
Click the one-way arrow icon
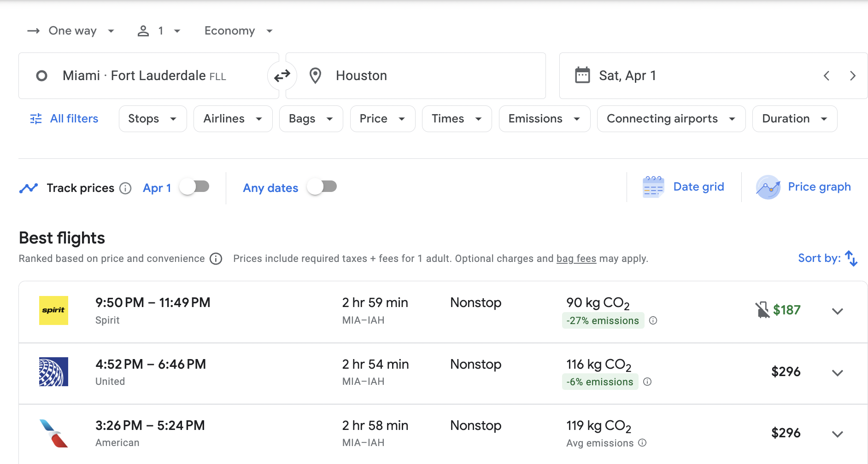pyautogui.click(x=34, y=31)
